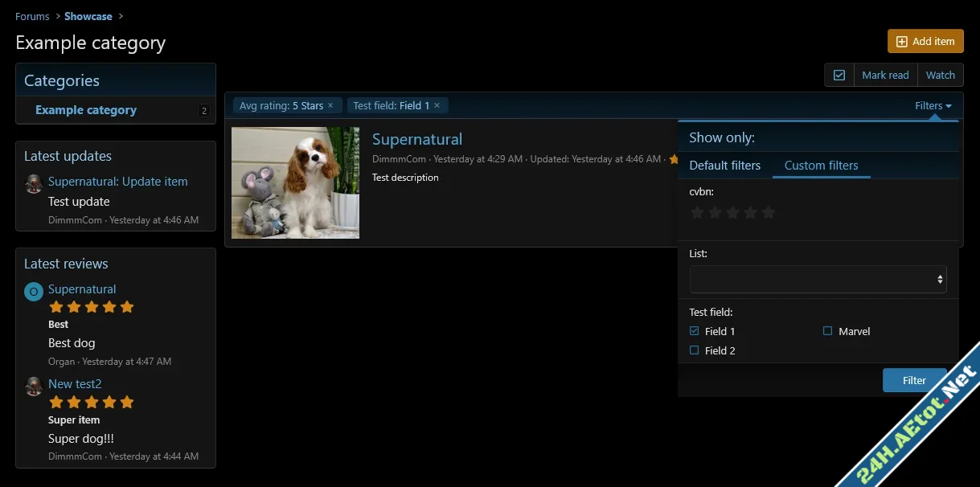Image resolution: width=980 pixels, height=487 pixels.
Task: Click the circular avatar beside the Supernatural review
Action: click(33, 291)
